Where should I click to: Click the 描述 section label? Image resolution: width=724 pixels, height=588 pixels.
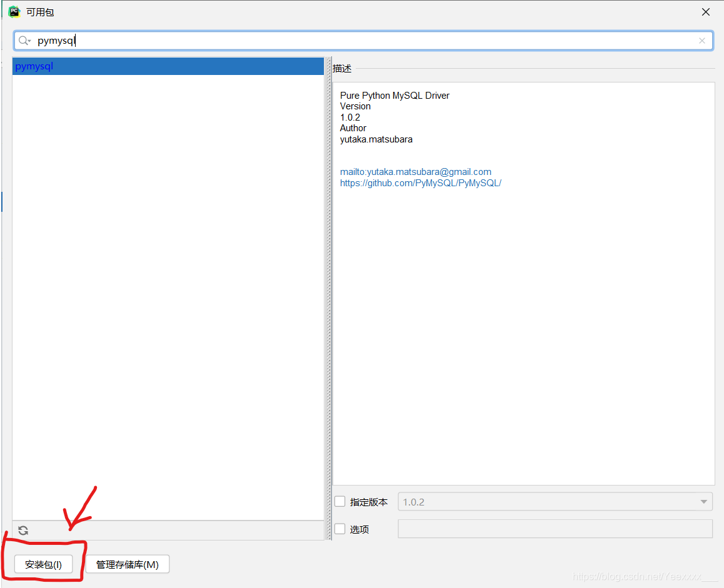pyautogui.click(x=342, y=68)
